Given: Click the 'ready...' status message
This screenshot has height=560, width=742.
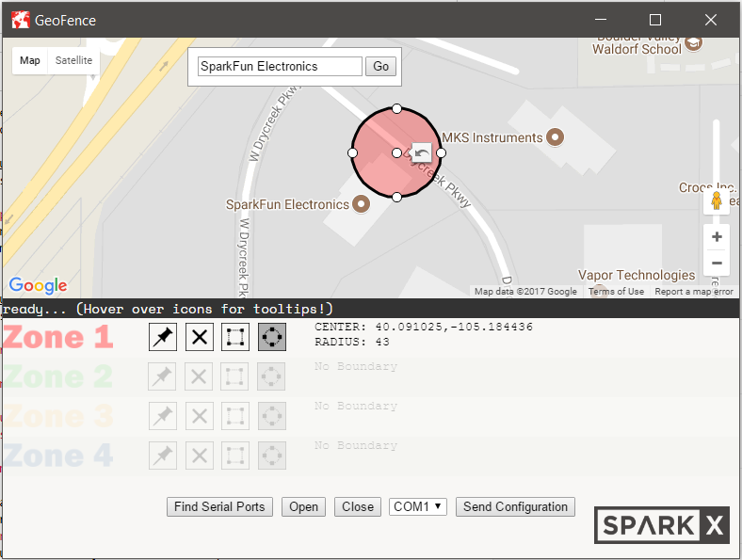Looking at the screenshot, I should (x=168, y=309).
